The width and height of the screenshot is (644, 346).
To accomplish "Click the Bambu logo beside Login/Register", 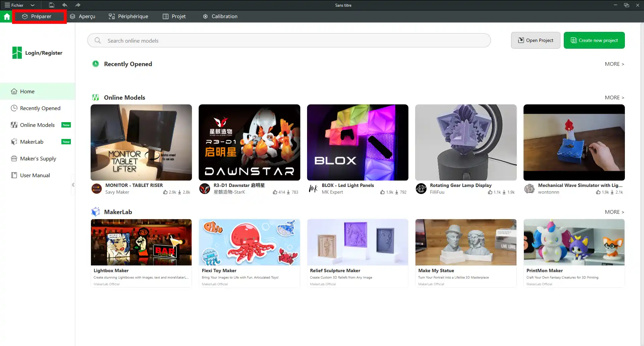I will point(17,53).
